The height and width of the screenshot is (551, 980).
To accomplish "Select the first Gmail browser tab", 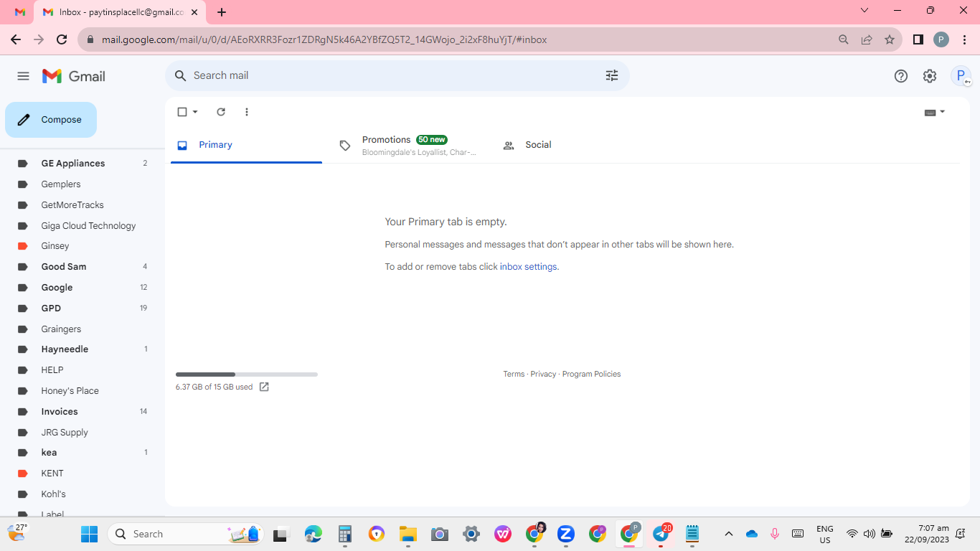I will pos(20,12).
